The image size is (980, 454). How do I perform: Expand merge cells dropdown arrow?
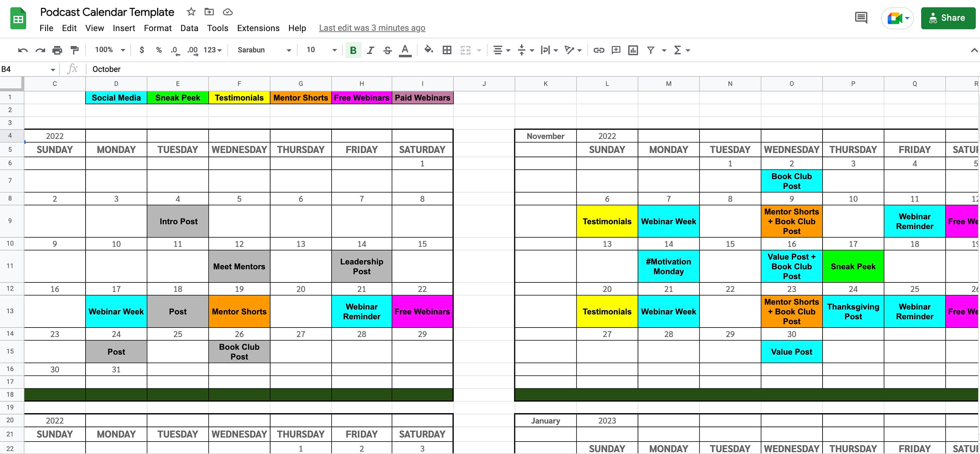click(479, 50)
